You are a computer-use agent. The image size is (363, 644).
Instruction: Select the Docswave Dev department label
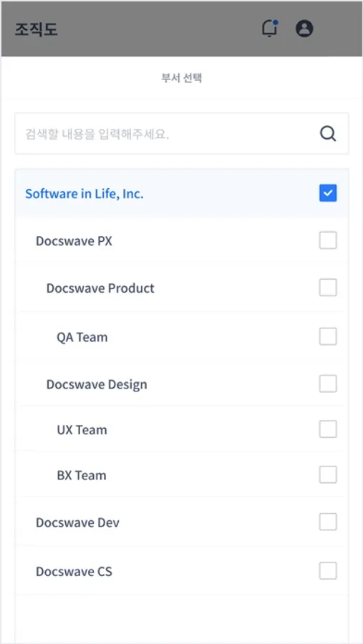point(78,523)
